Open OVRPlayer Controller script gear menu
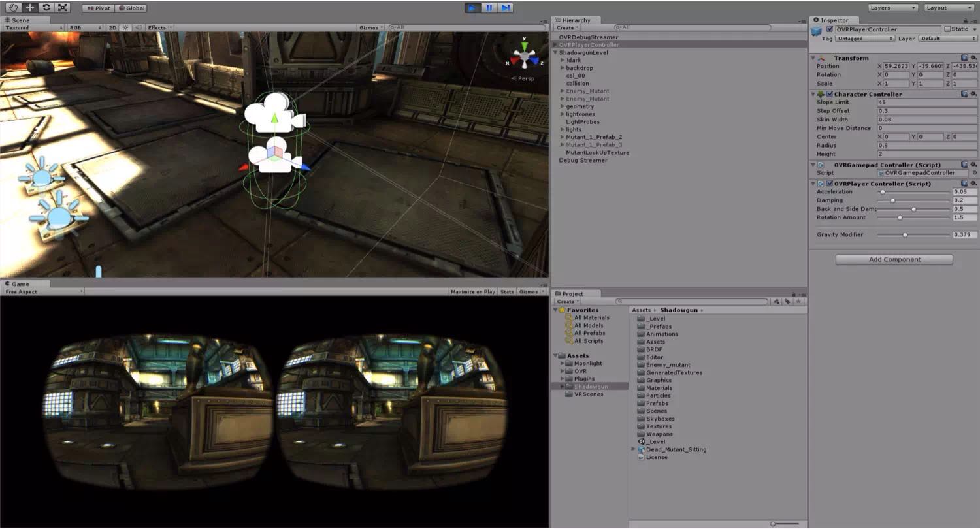Image resolution: width=980 pixels, height=529 pixels. coord(973,184)
